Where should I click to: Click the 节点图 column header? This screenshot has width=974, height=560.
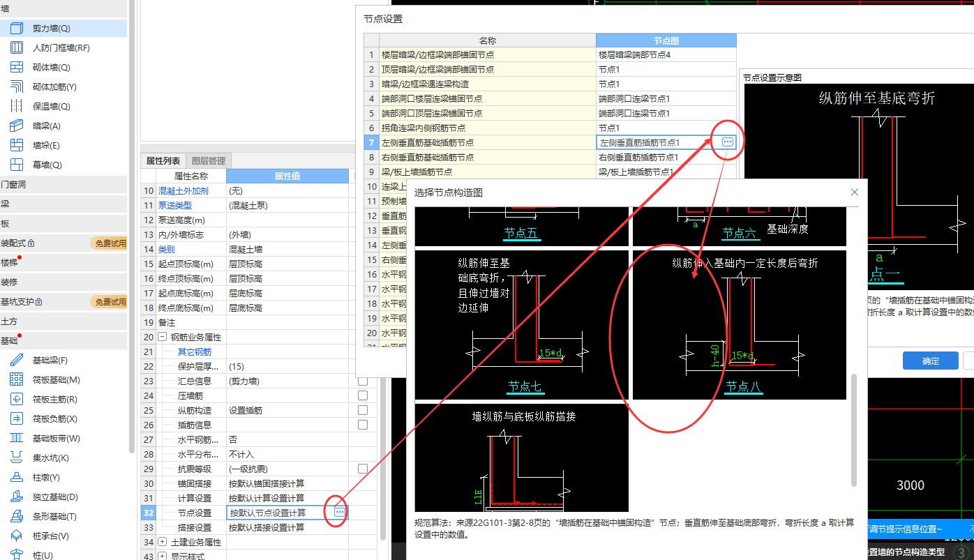coord(666,40)
